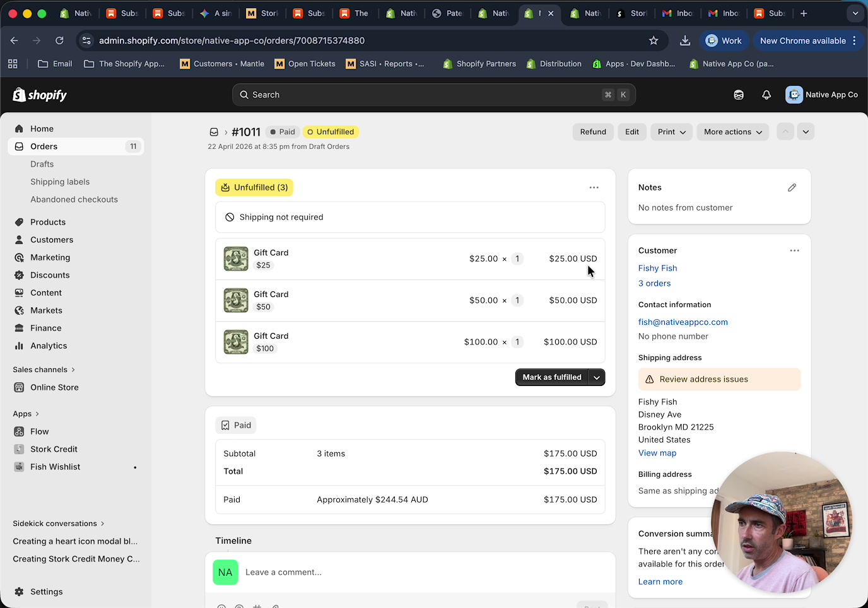The image size is (868, 608).
Task: Open the More actions dropdown
Action: pyautogui.click(x=732, y=132)
